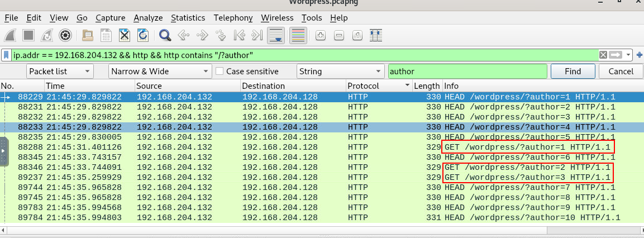Image resolution: width=644 pixels, height=238 pixels.
Task: Click the reload capture file icon
Action: click(143, 35)
